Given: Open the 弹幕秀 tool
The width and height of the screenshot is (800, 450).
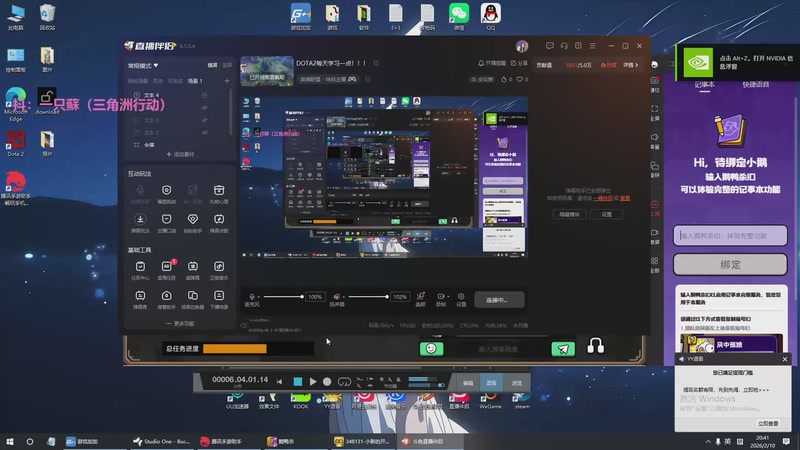Looking at the screenshot, I should point(140,299).
